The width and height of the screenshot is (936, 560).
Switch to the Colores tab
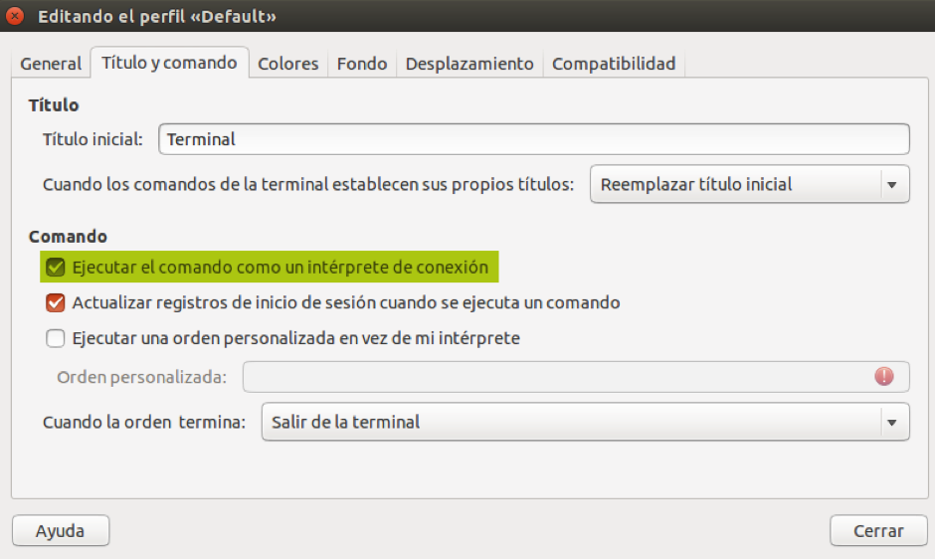pos(287,64)
